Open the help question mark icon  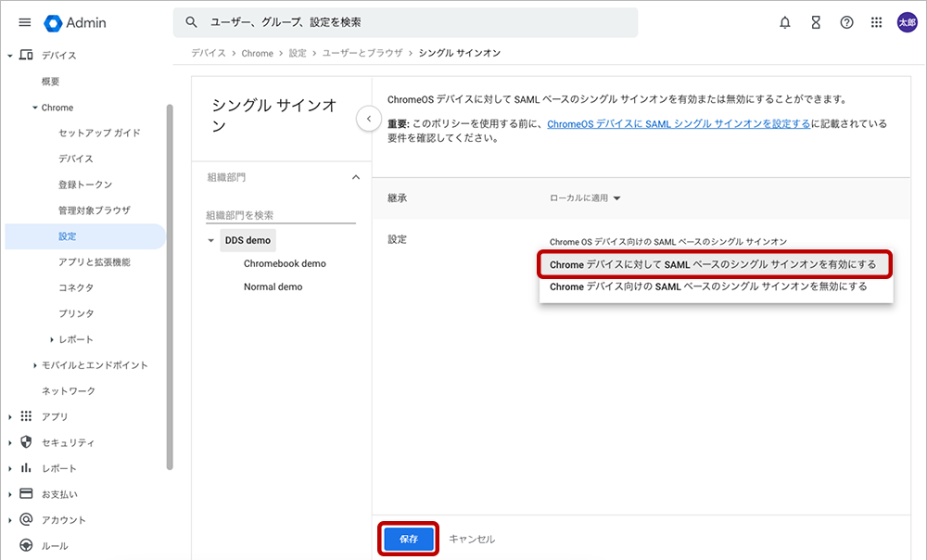tap(846, 22)
